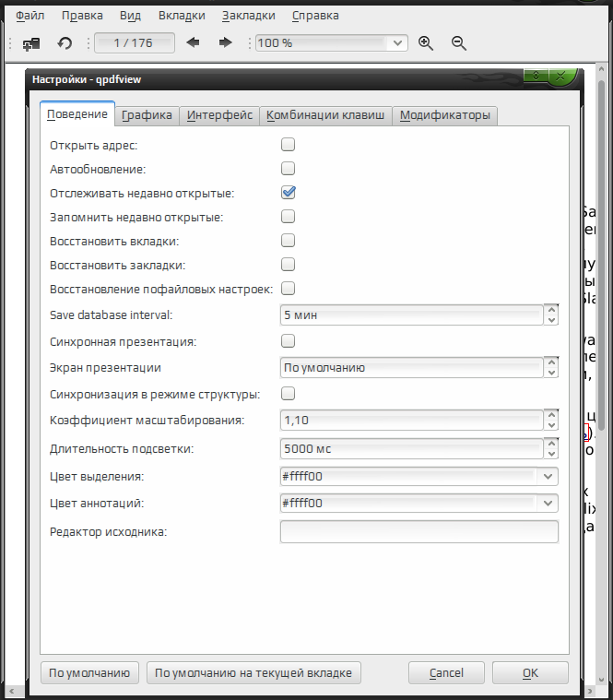This screenshot has height=700, width=613.
Task: Increase Save database interval with up arrow
Action: (551, 310)
